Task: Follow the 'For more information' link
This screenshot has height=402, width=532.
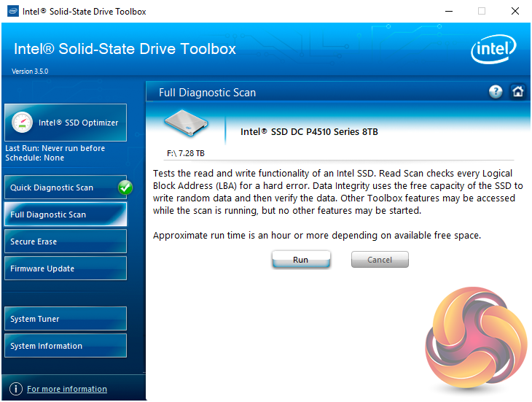Action: pos(67,389)
